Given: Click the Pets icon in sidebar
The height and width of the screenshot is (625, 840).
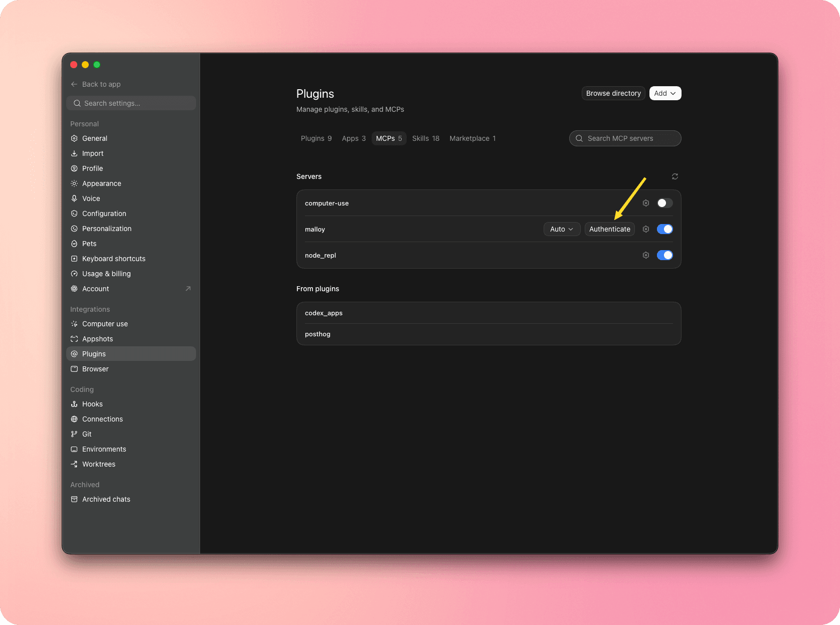Looking at the screenshot, I should (74, 244).
